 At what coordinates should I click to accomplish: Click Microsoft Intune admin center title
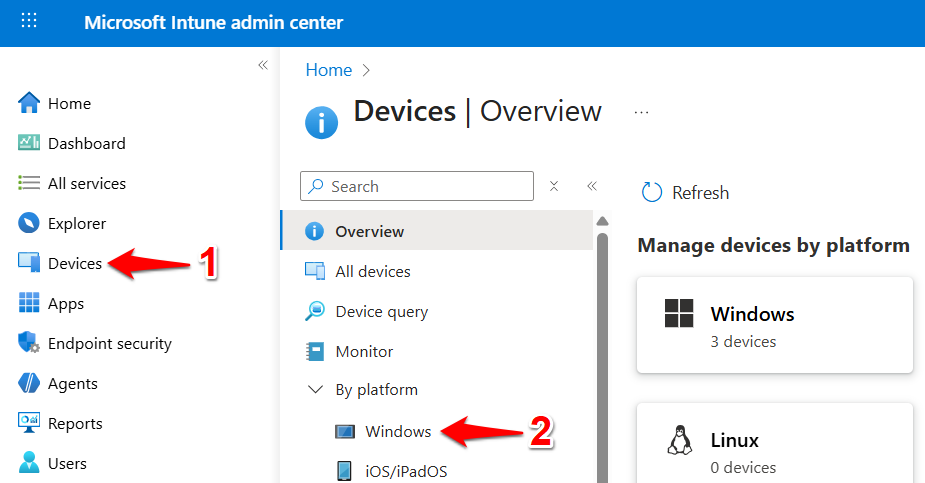[214, 22]
